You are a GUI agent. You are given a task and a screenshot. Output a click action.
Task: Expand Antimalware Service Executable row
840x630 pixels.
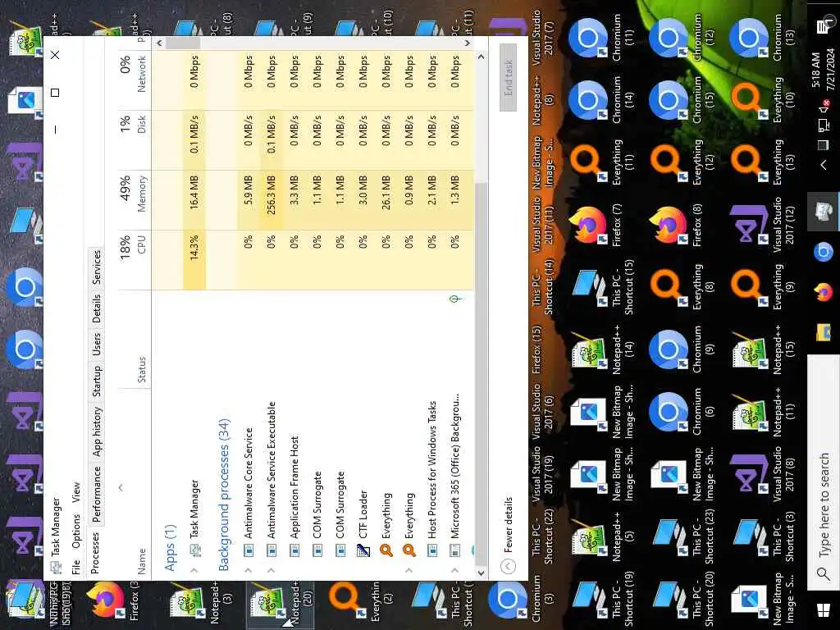tap(271, 571)
